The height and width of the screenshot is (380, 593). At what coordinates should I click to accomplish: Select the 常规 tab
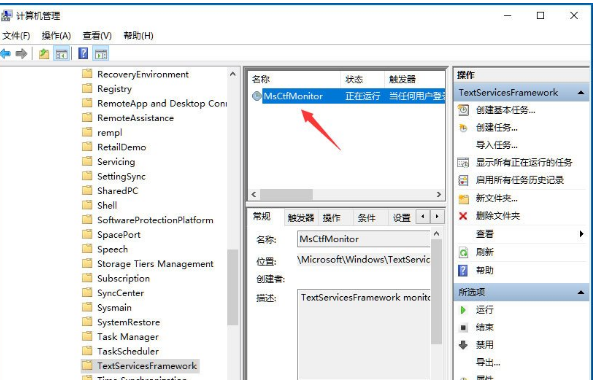click(262, 217)
